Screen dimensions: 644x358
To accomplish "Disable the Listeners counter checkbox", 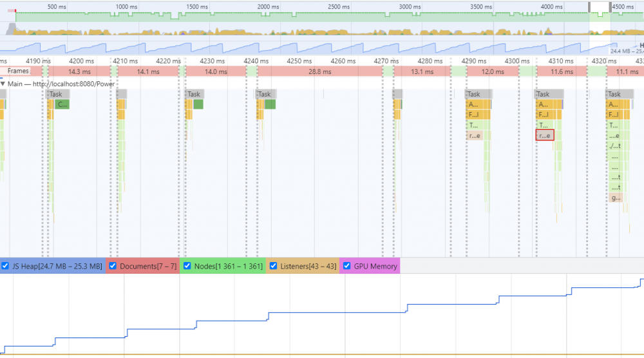I will (273, 266).
